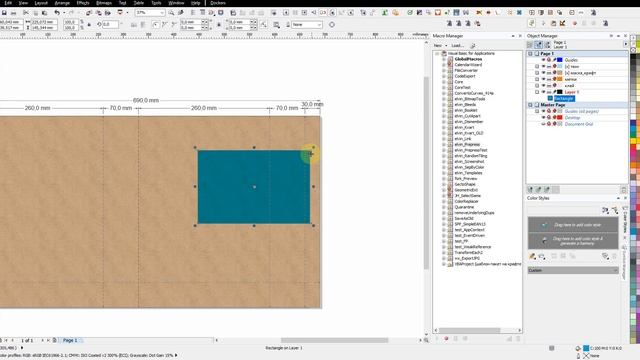
Task: Click the Rectangle object icon in Layer 1
Action: [x=550, y=98]
